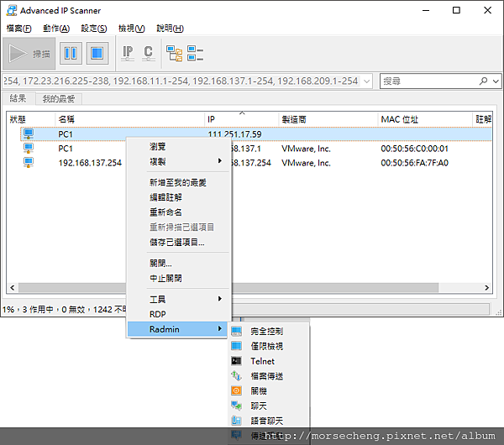
Task: Sort by the 狀態 column header
Action: (31, 119)
